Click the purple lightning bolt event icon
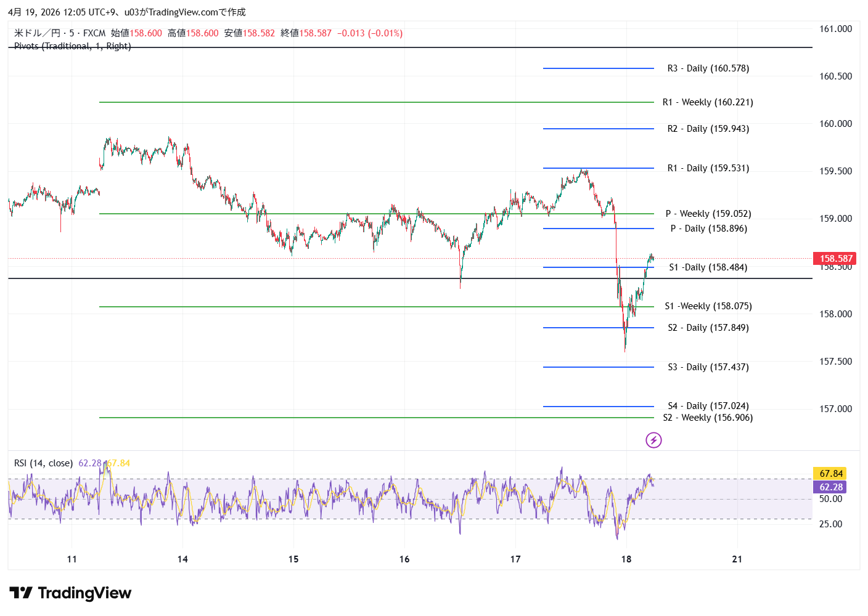 click(653, 440)
